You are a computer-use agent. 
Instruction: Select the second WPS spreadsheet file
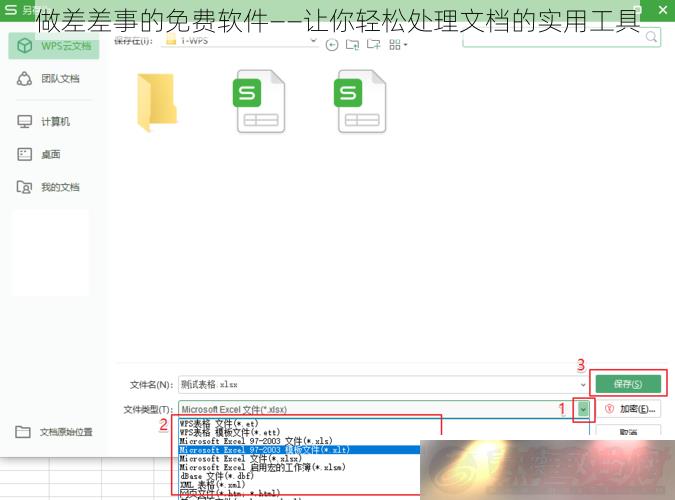[360, 102]
